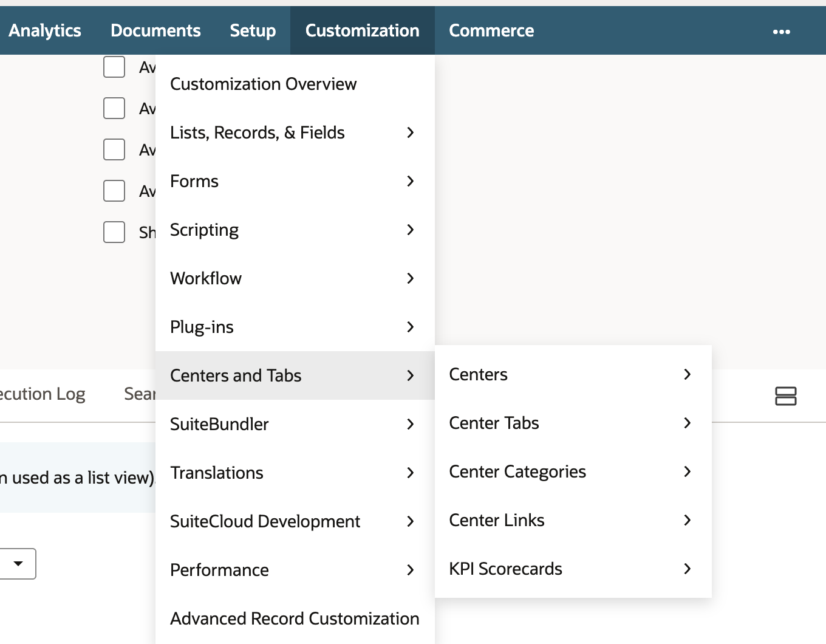This screenshot has height=644, width=826.
Task: Expand the Center Links flyout chevron
Action: (688, 520)
